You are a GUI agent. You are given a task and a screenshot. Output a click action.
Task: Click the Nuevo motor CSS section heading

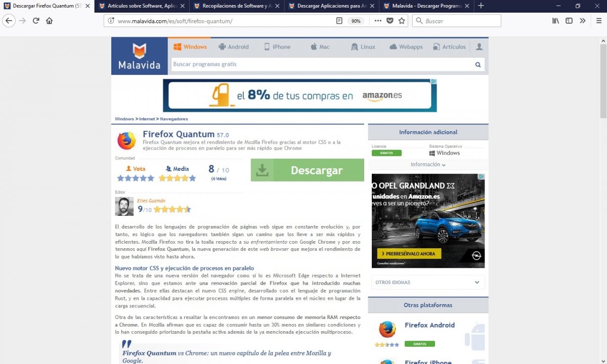click(x=185, y=268)
